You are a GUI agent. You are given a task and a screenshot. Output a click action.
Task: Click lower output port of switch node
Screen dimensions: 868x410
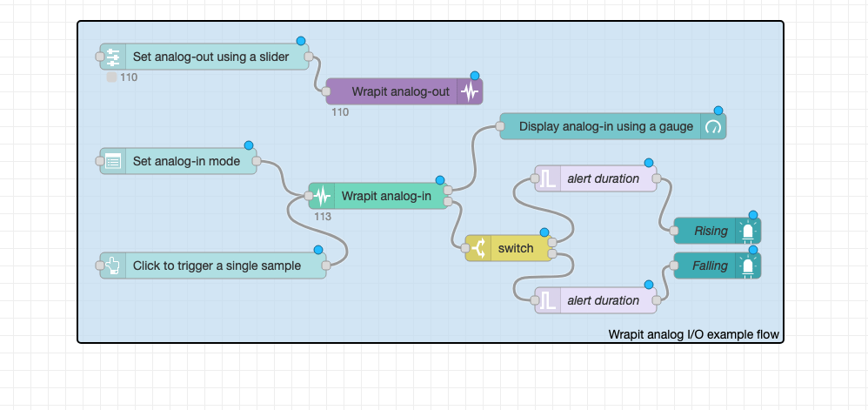(x=552, y=254)
